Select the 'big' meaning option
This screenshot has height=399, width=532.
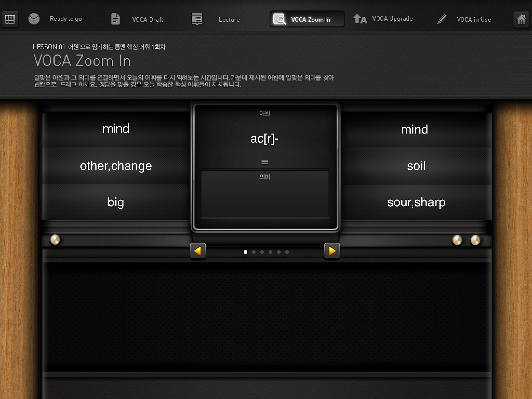(x=116, y=202)
